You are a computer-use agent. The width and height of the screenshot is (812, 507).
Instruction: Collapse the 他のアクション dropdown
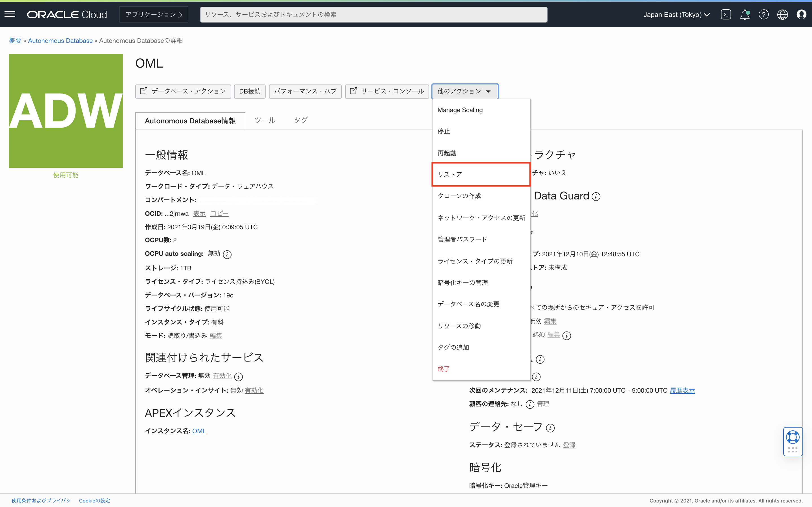click(x=465, y=91)
